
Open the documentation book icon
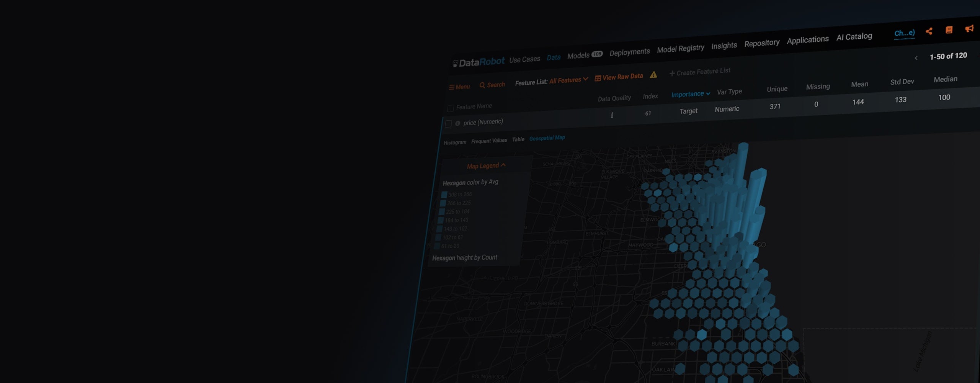pos(949,31)
